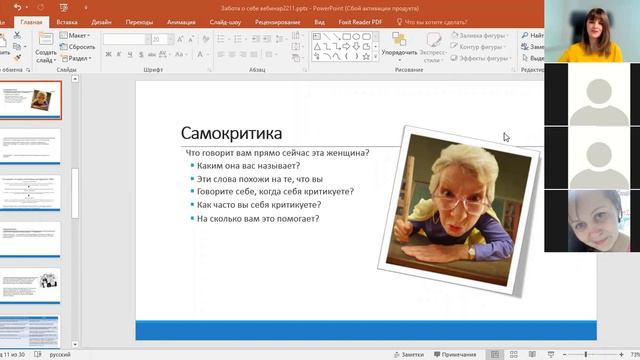Image resolution: width=640 pixels, height=360 pixels.
Task: Open the Заливка фигуры dropdown
Action: tap(480, 36)
